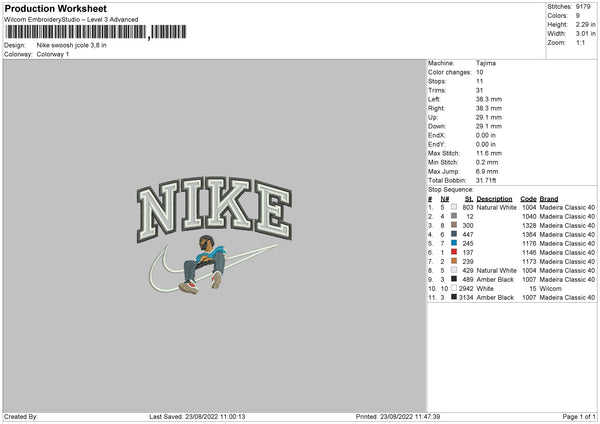The width and height of the screenshot is (600, 424).
Task: Select stitch count 2942 in stop 10
Action: coord(466,289)
